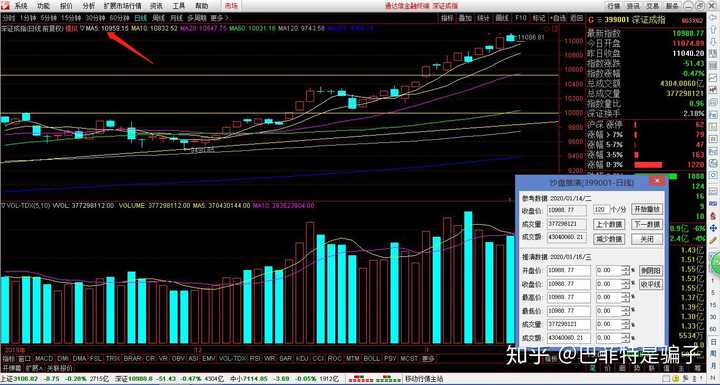Switch to the 市场 tab in the title bar
The image size is (720, 385).
click(x=230, y=6)
